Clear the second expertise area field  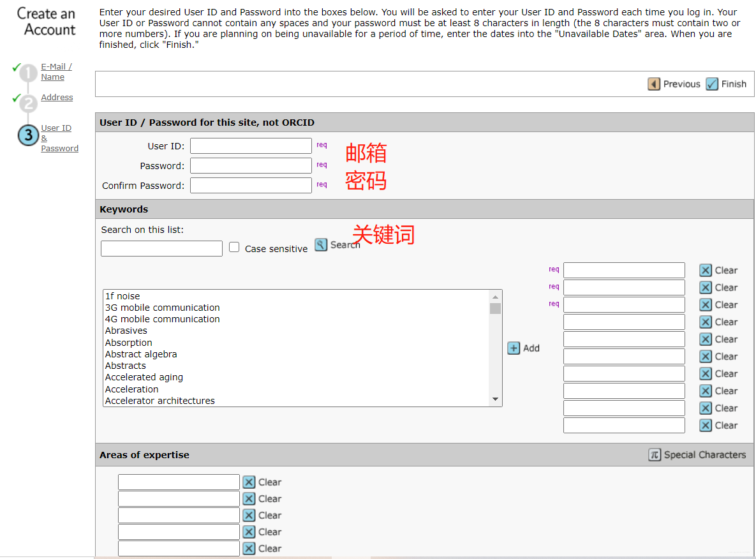click(x=249, y=499)
